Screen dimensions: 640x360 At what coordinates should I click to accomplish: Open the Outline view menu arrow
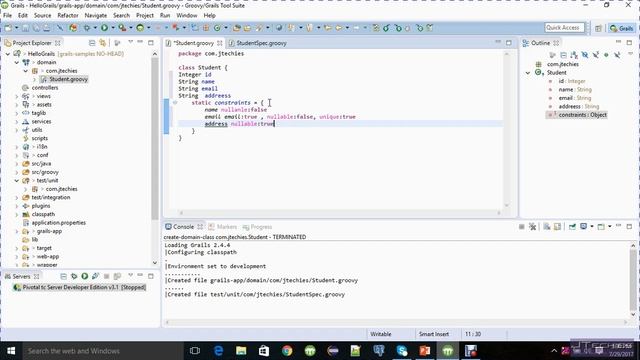click(630, 54)
